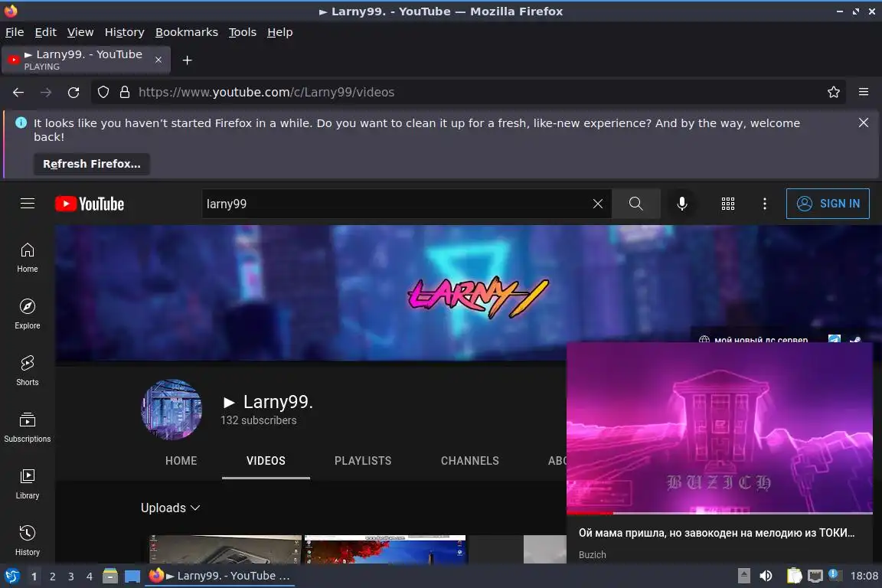The height and width of the screenshot is (588, 882).
Task: Open the miniplayer video title
Action: [716, 533]
